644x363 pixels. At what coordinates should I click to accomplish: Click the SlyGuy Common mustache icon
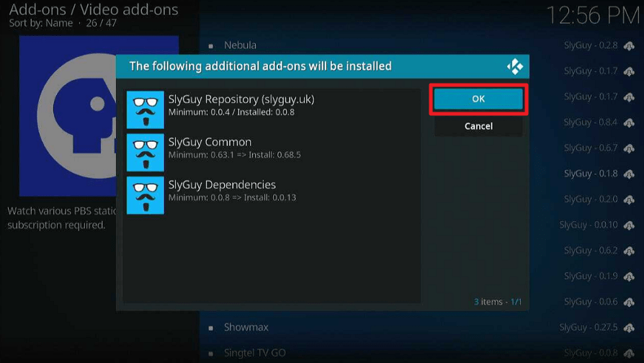tap(146, 153)
